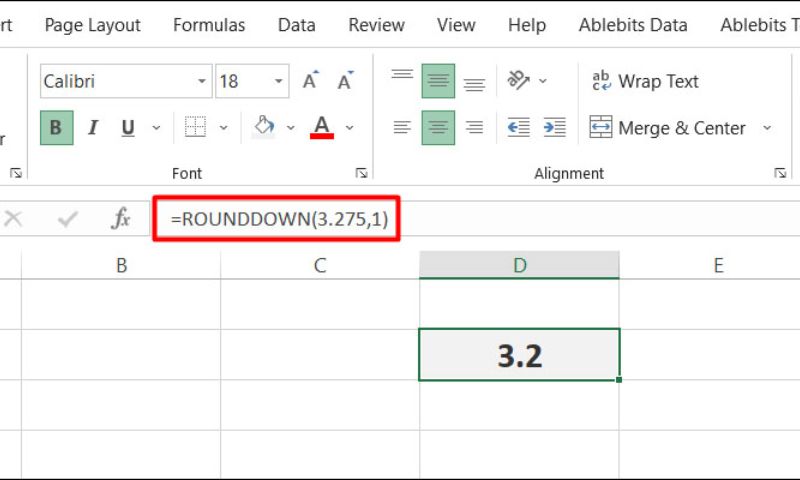Open the Page Layout tab

(92, 25)
